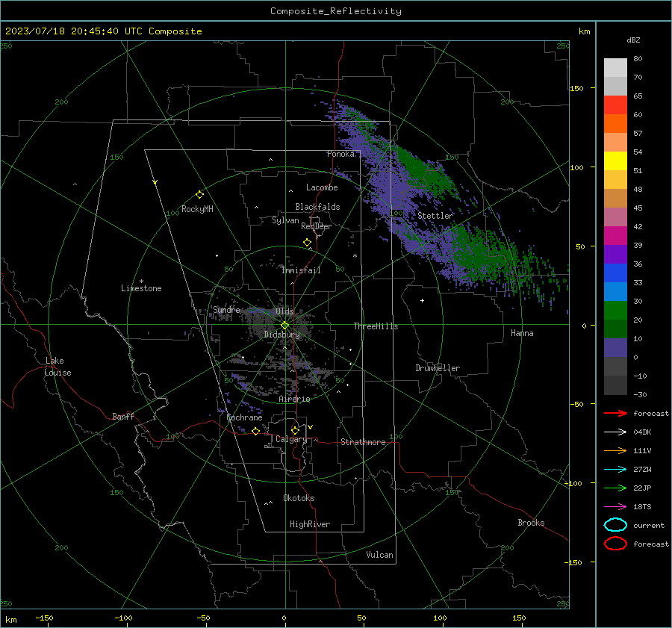Viewport: 672px width, 628px height.
Task: Click the white asterisk marker above Limestone
Action: coord(141,282)
